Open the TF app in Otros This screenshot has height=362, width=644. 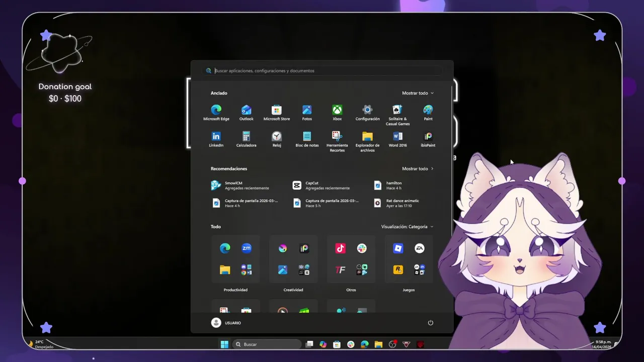[x=341, y=270]
